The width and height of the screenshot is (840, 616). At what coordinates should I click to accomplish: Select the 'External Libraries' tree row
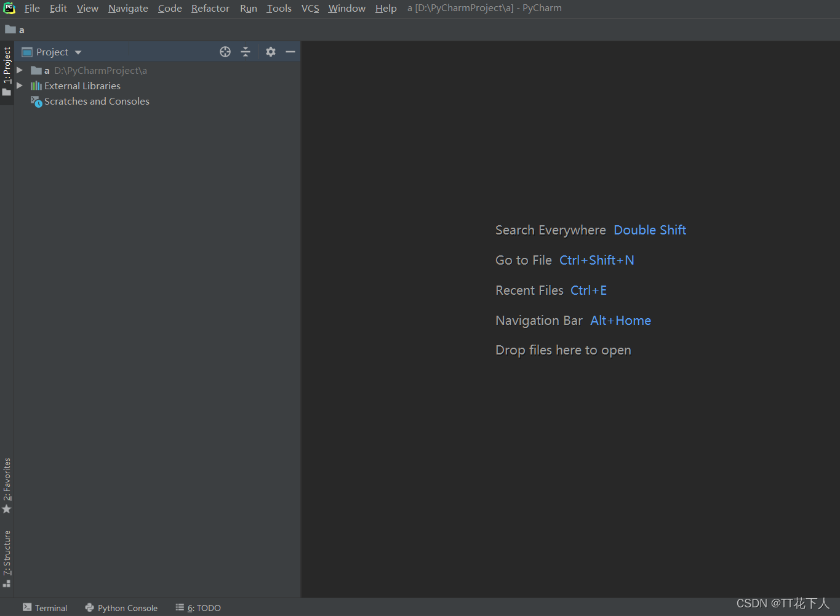click(x=82, y=86)
